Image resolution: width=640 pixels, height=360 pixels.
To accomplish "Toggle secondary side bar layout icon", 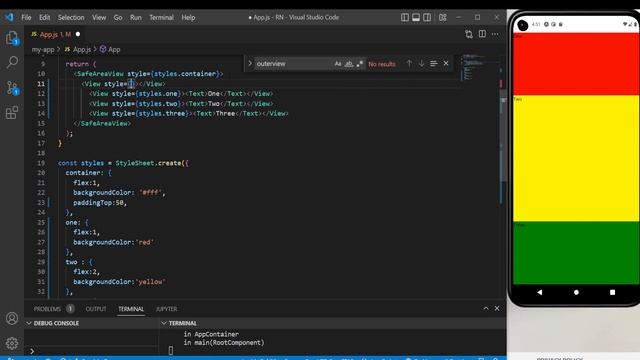I will [x=427, y=17].
